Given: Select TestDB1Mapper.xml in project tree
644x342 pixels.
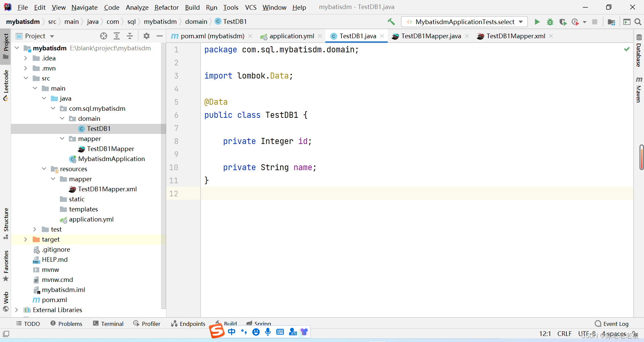Looking at the screenshot, I should click(x=107, y=189).
